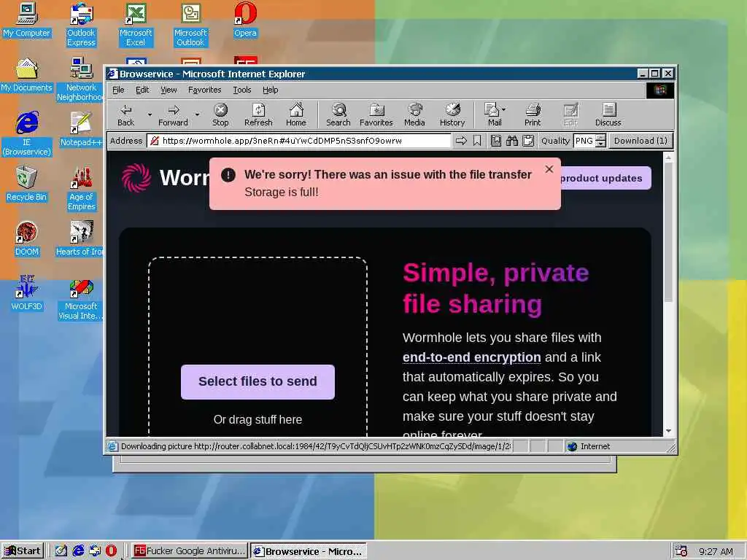Select Microsoft Excel desktop icon
747x560 pixels.
click(135, 25)
